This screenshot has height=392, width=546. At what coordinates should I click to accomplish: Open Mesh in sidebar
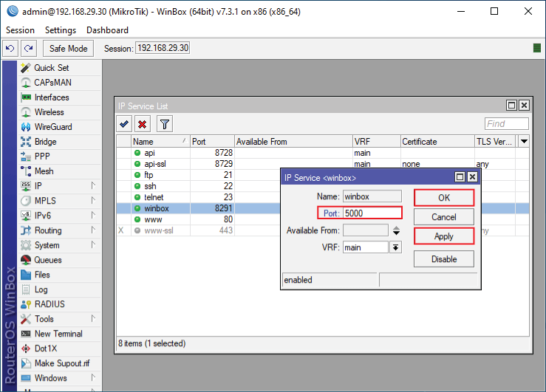click(x=59, y=171)
